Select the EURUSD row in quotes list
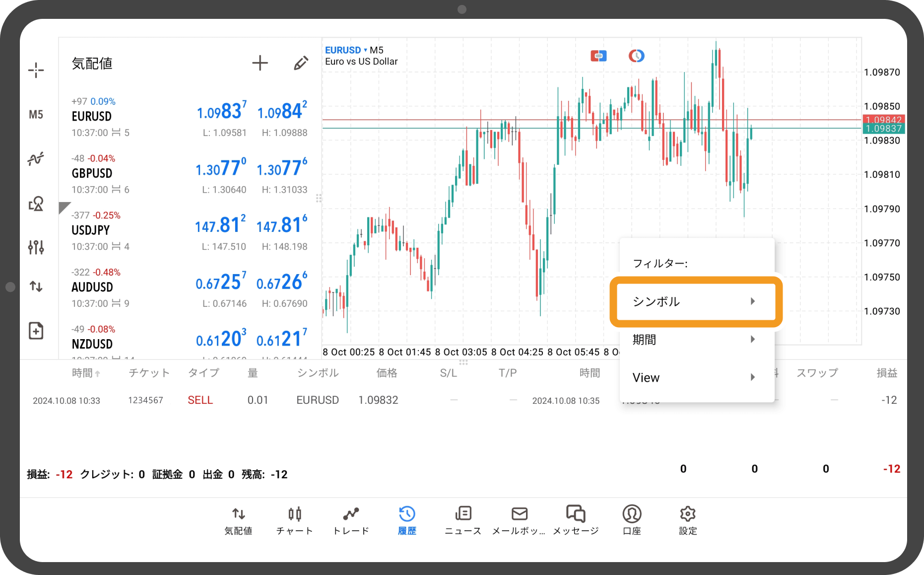The image size is (924, 575). 189,117
